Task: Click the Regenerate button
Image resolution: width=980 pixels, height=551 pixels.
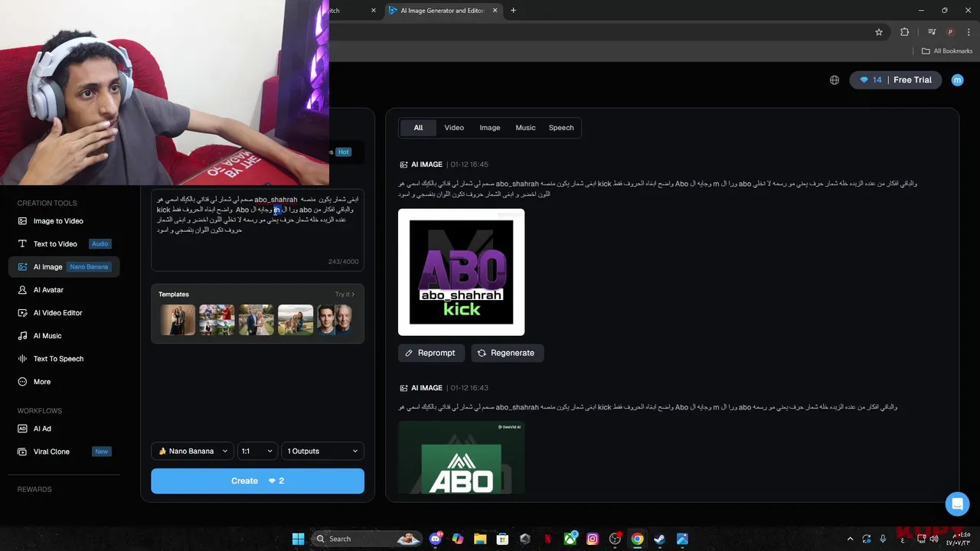Action: point(507,353)
